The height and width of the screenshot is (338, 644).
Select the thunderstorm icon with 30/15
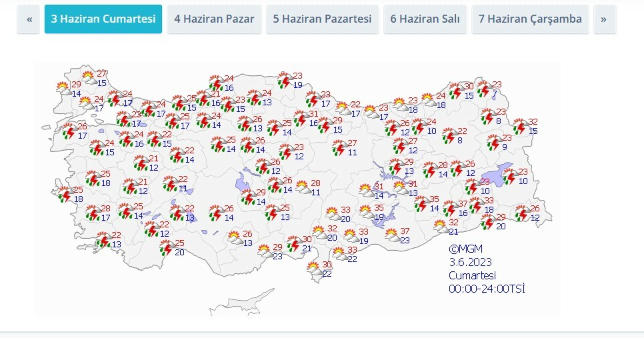pyautogui.click(x=456, y=91)
